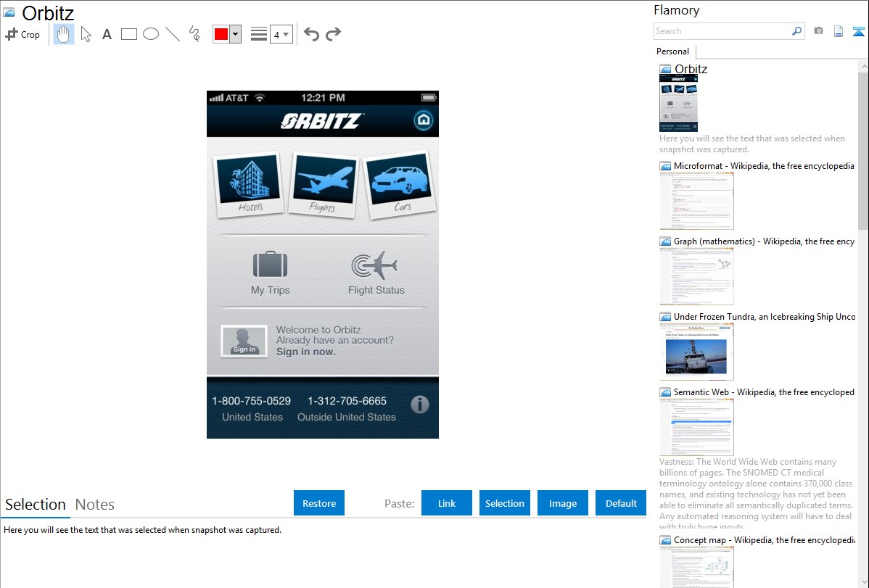Screen dimensions: 869x588
Task: Open the Under Frozen Tundra snapshot thumbnail
Action: pyautogui.click(x=696, y=352)
